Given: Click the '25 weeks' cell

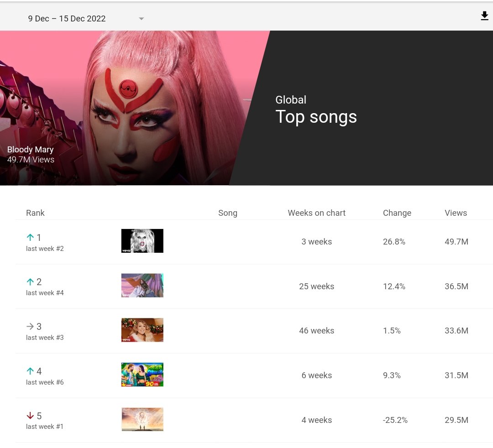Looking at the screenshot, I should [317, 286].
